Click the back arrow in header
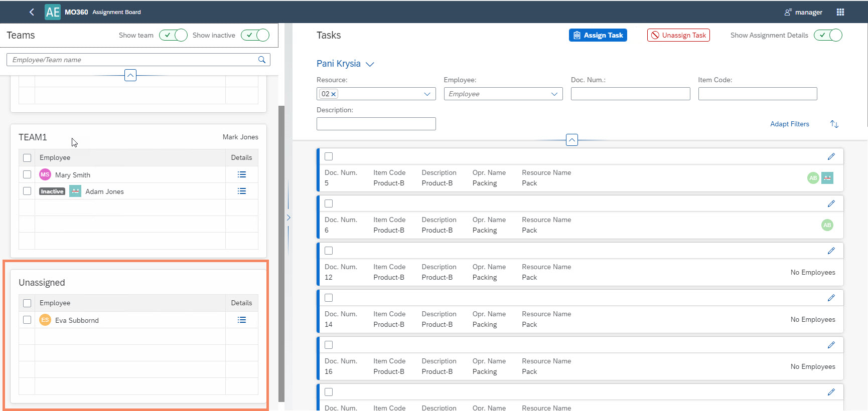 click(32, 12)
